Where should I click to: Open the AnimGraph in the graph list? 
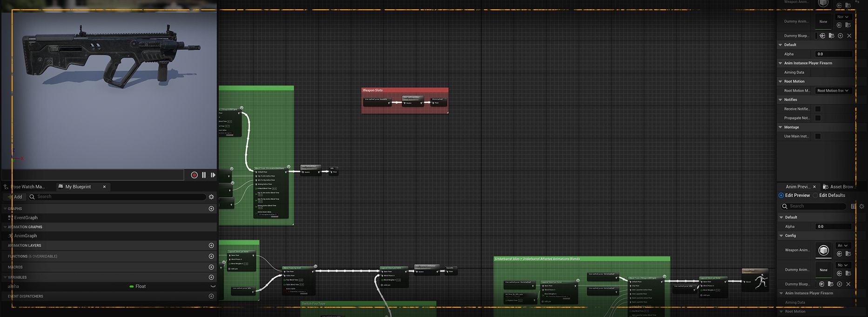coord(25,236)
